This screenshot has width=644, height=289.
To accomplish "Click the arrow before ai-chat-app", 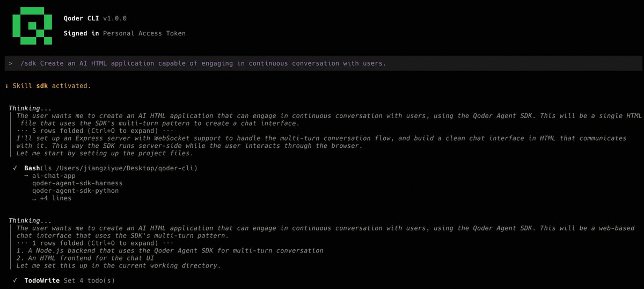I will (x=26, y=176).
